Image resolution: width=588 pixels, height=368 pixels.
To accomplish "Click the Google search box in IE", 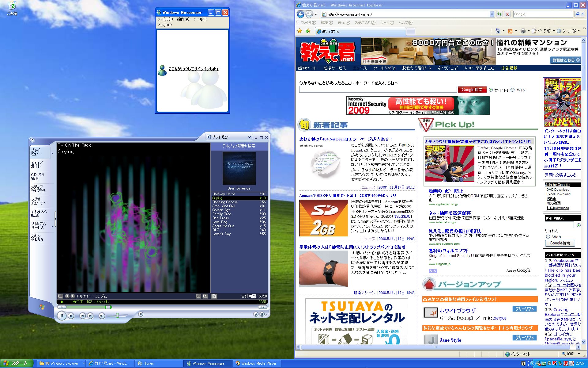I will (543, 14).
